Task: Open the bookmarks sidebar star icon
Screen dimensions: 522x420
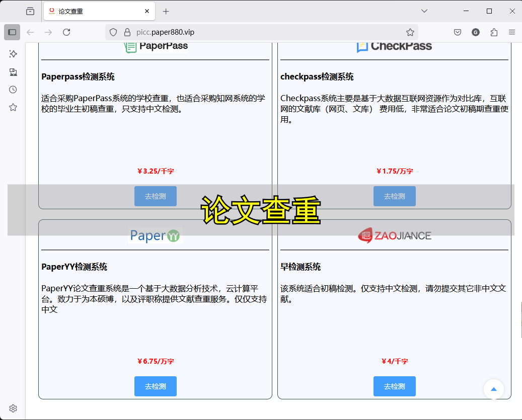Action: (13, 107)
